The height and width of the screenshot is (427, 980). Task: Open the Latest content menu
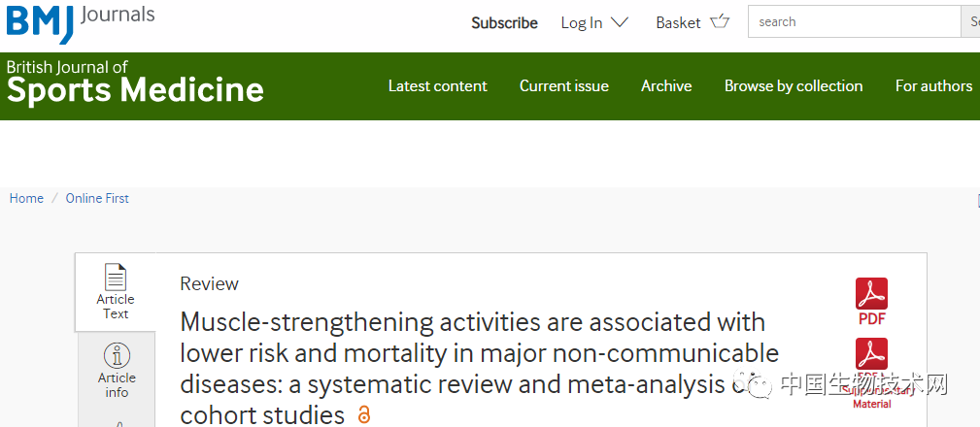point(437,86)
